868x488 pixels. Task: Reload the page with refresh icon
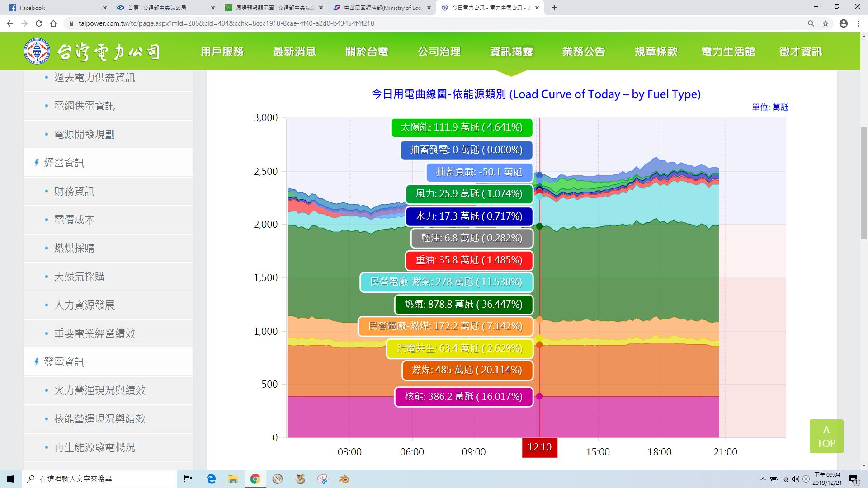tap(39, 23)
